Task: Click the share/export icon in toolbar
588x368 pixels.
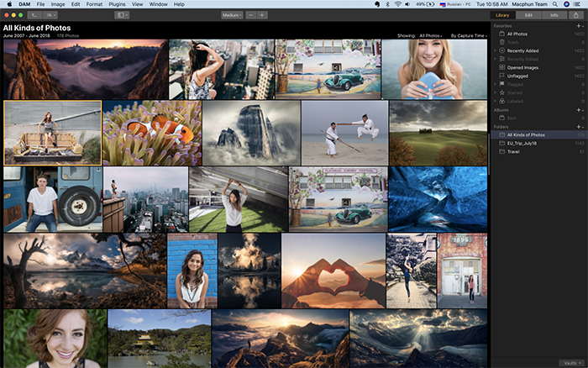Action: [x=575, y=15]
